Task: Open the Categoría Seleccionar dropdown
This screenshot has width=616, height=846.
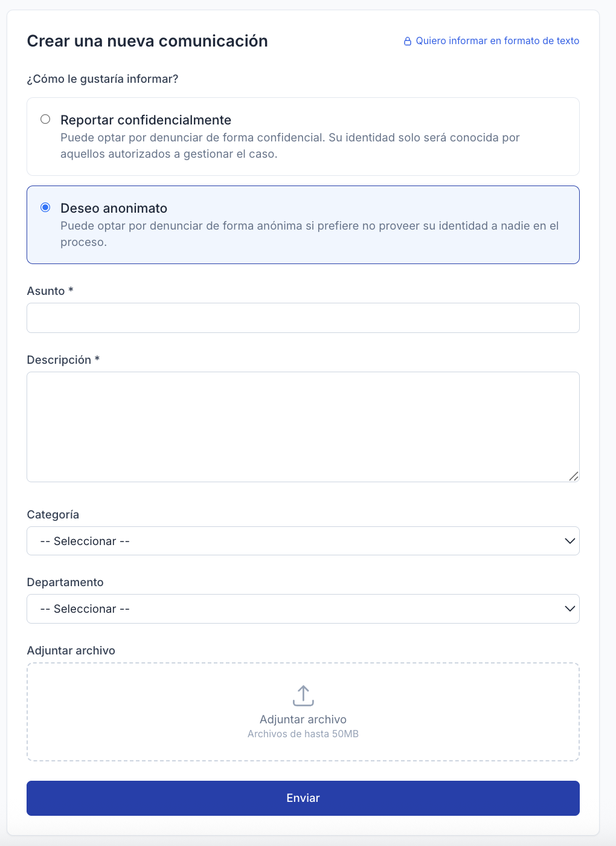Action: 302,541
